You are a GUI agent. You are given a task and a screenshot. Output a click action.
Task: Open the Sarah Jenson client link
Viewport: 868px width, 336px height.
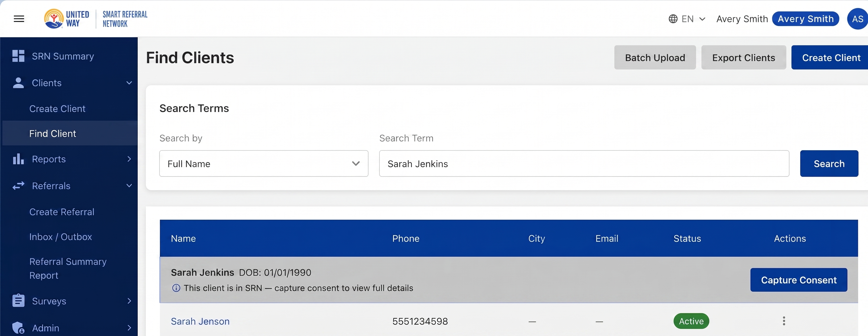(x=200, y=321)
